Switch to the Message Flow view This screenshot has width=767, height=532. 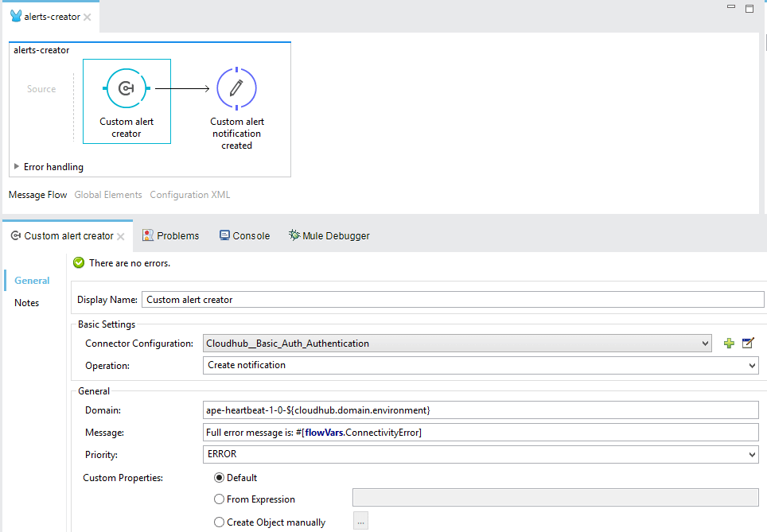pyautogui.click(x=37, y=195)
